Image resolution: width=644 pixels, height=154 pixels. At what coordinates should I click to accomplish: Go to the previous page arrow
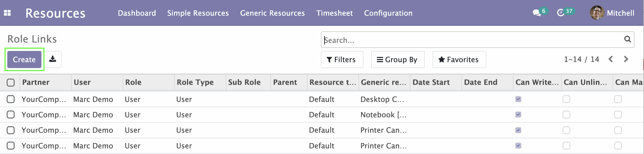[x=611, y=59]
